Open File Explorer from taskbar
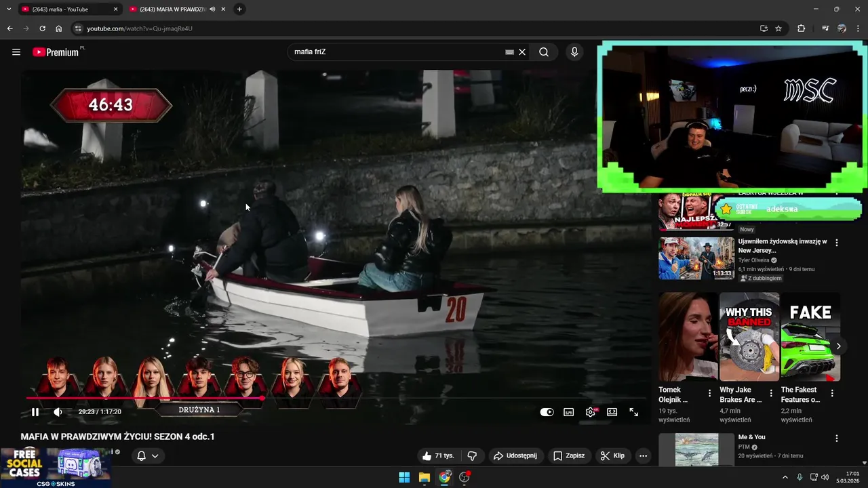Screen dimensions: 868x488 [425, 477]
